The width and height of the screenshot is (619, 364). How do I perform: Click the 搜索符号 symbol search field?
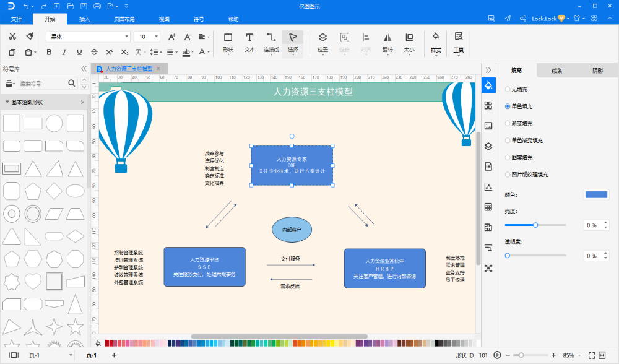pyautogui.click(x=41, y=83)
